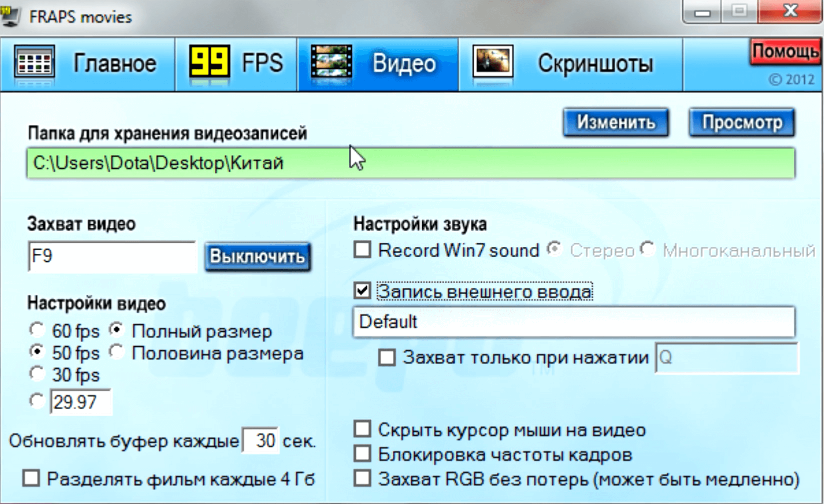Click the Просмотр folder button
This screenshot has height=504, width=824.
click(x=742, y=122)
